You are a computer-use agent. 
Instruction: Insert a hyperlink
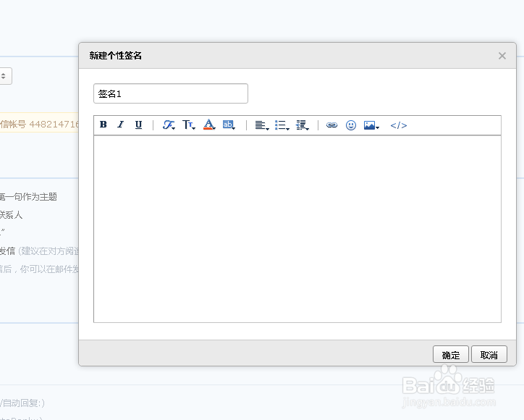332,125
